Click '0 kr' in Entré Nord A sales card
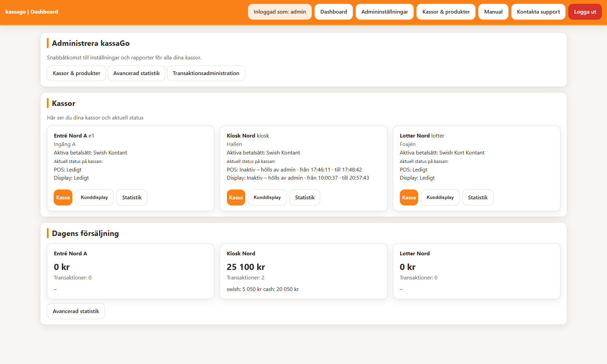The image size is (607, 364). click(62, 267)
